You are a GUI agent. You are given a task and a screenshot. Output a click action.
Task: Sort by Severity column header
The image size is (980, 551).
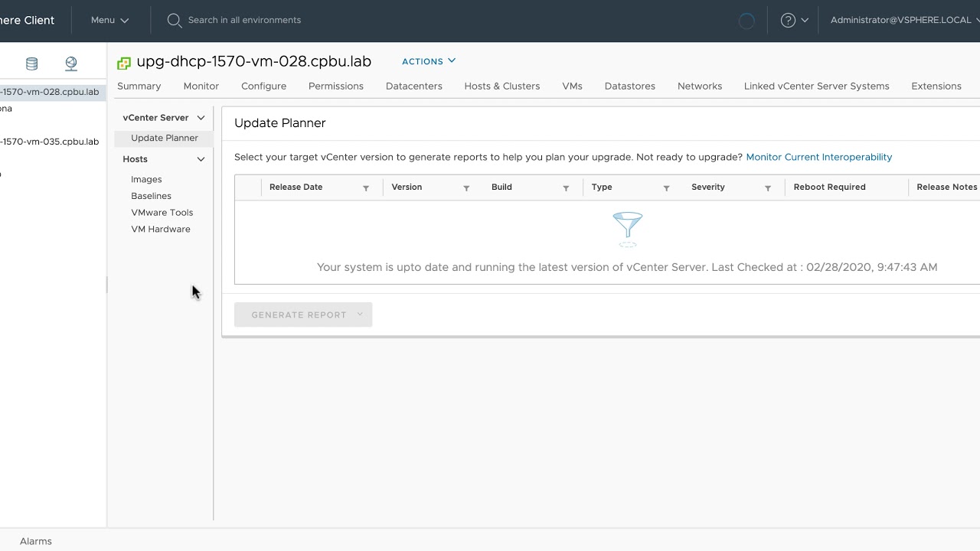(708, 187)
